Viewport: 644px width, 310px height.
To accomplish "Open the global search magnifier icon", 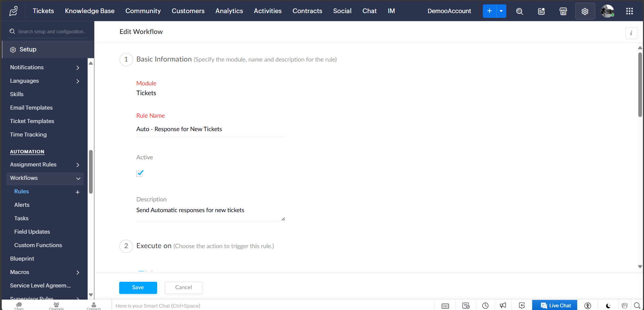I will [519, 11].
